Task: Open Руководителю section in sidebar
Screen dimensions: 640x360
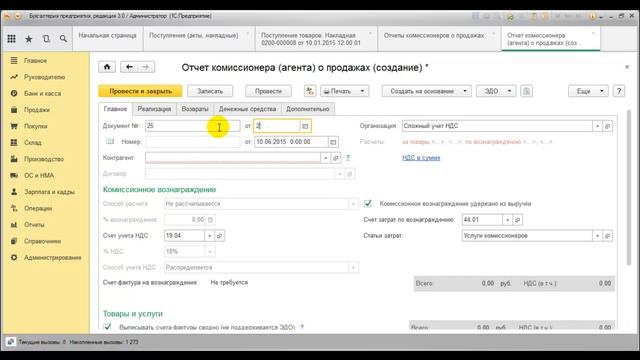Action: pos(44,77)
